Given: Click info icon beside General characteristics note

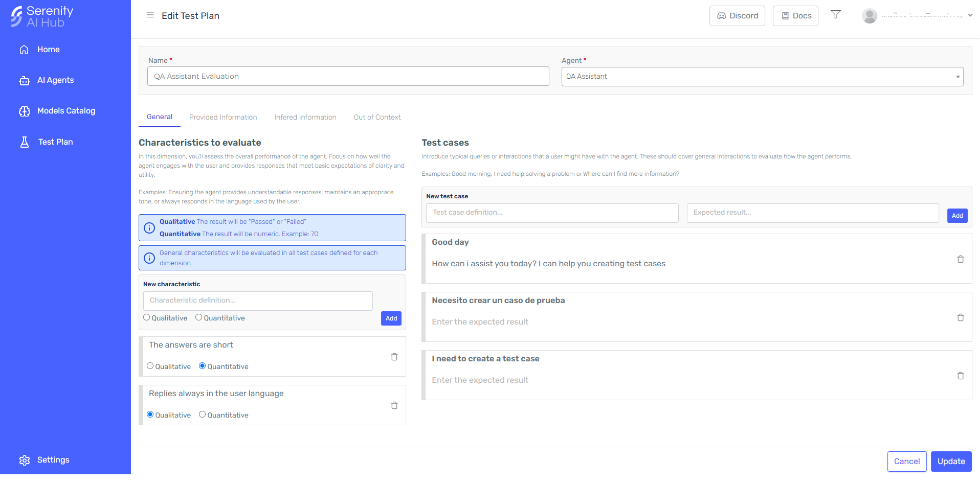Looking at the screenshot, I should click(149, 258).
